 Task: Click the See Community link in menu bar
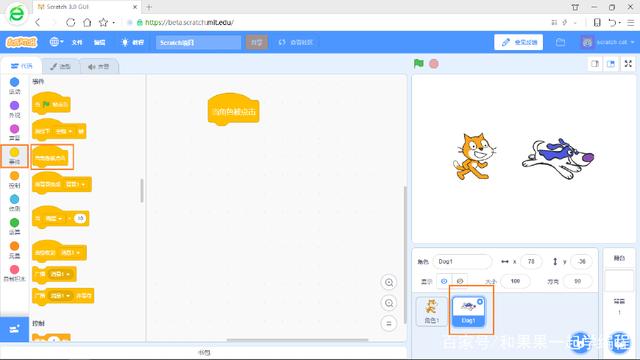[x=296, y=42]
